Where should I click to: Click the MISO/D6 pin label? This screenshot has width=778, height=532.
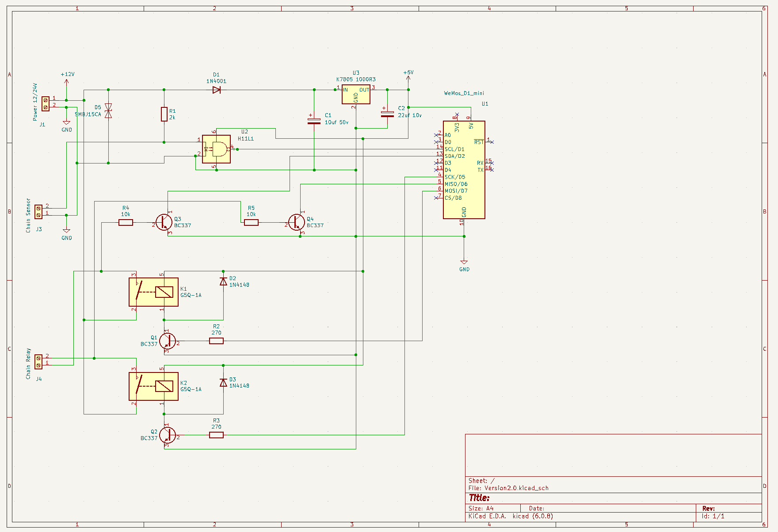coord(456,184)
